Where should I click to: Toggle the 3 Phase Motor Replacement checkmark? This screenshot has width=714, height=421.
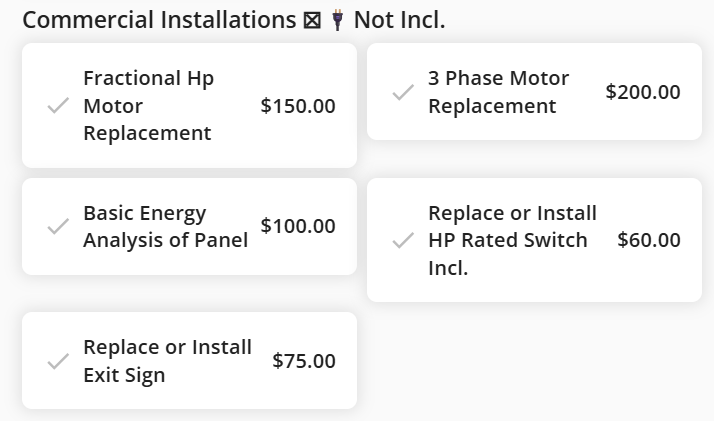coord(403,92)
